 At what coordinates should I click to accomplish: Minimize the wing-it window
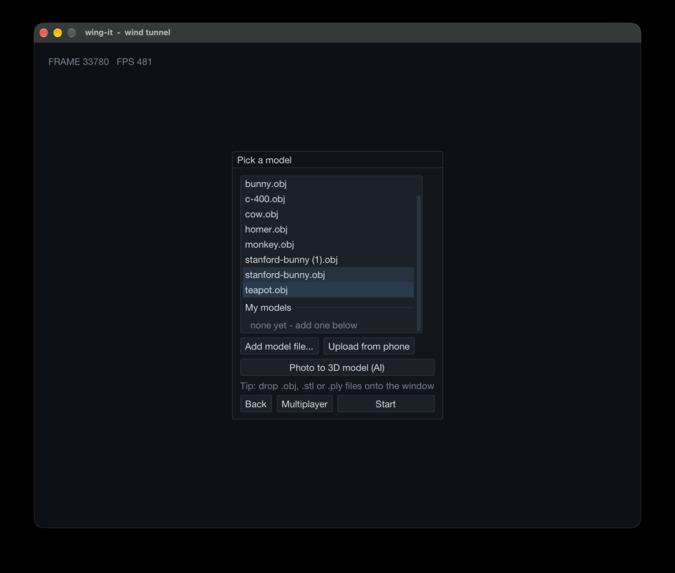[x=58, y=33]
